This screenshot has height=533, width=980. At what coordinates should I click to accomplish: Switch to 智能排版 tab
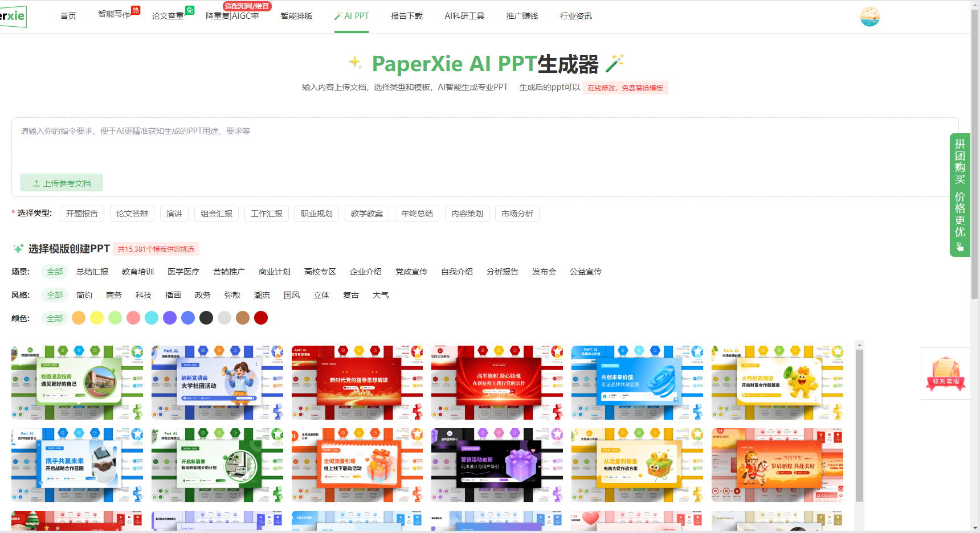point(297,16)
